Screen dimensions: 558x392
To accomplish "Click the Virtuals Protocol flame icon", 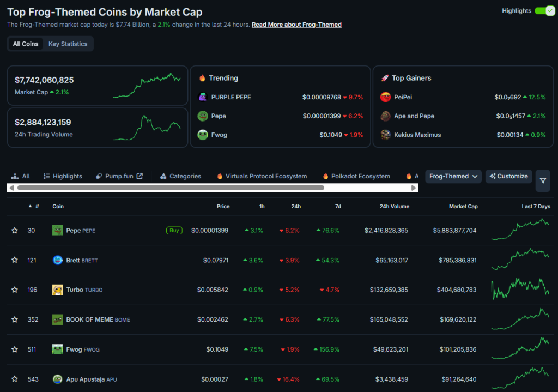I will 220,176.
